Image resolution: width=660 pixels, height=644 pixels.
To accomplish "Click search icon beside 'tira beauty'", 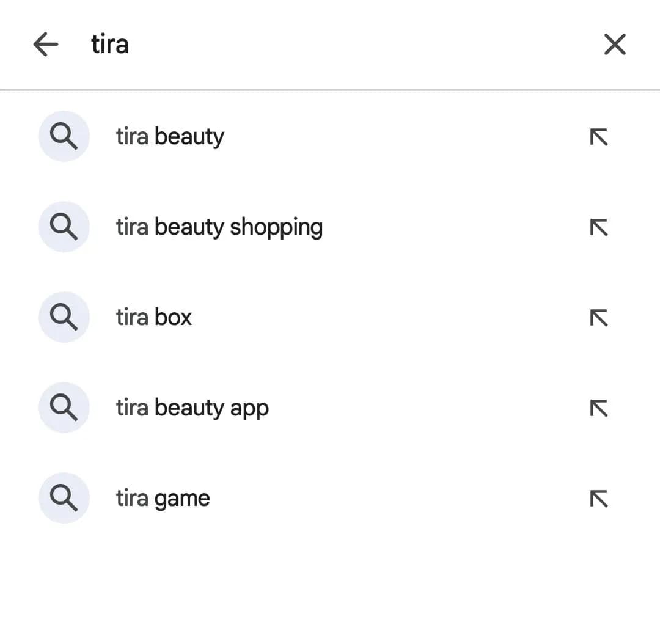I will coord(64,136).
